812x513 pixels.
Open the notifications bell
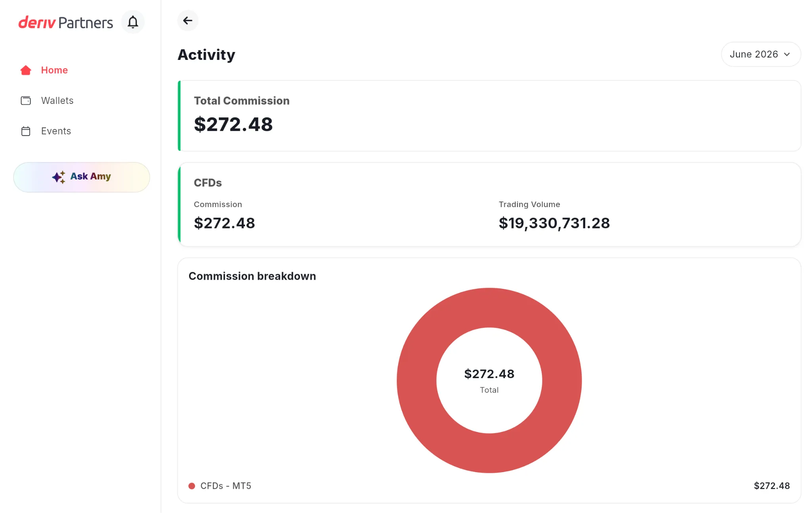click(133, 22)
